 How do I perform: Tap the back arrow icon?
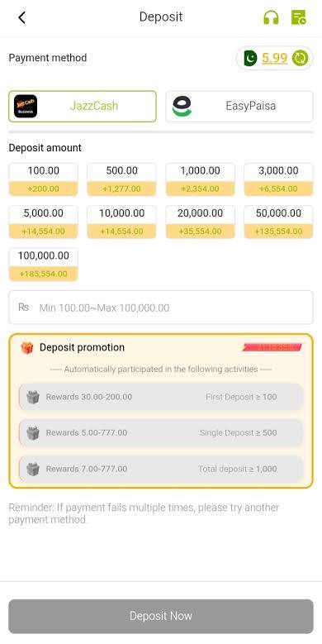pos(21,17)
